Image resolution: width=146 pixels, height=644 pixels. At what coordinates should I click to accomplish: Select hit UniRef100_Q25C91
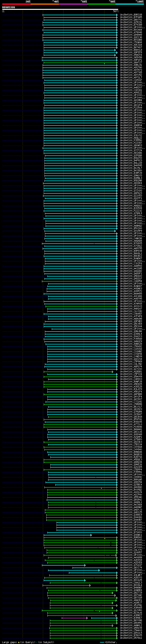[131, 22]
